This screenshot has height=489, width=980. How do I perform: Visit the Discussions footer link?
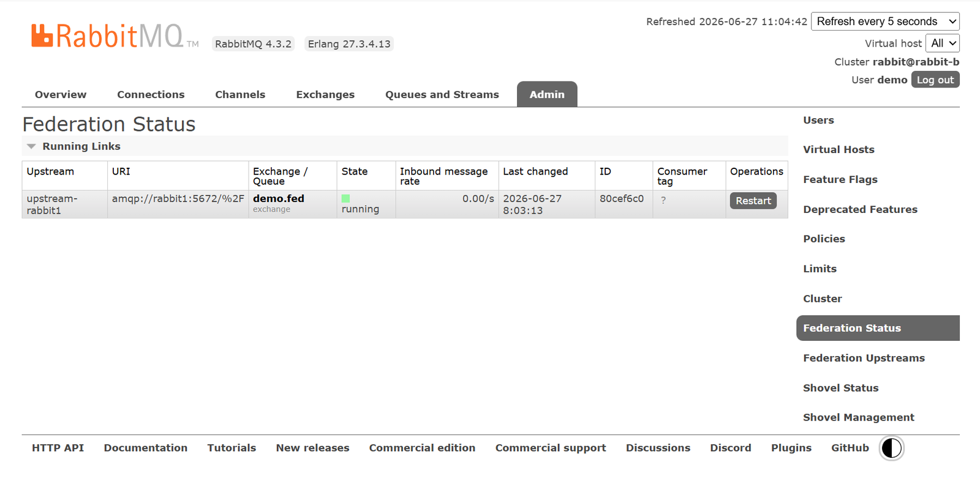[658, 448]
